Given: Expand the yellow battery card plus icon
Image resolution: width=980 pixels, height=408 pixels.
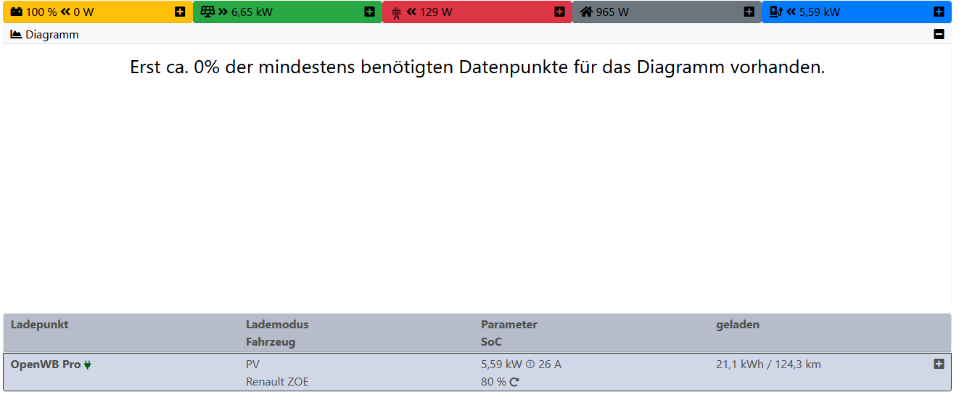Looking at the screenshot, I should coord(180,12).
